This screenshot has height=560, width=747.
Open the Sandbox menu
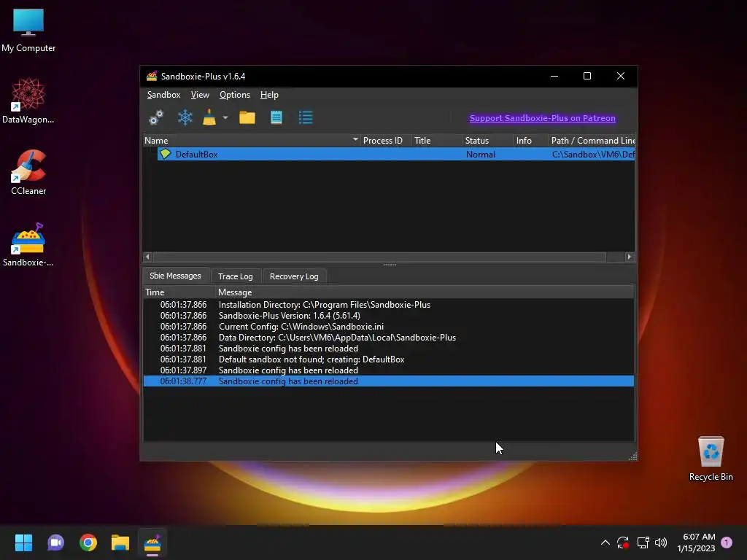163,95
